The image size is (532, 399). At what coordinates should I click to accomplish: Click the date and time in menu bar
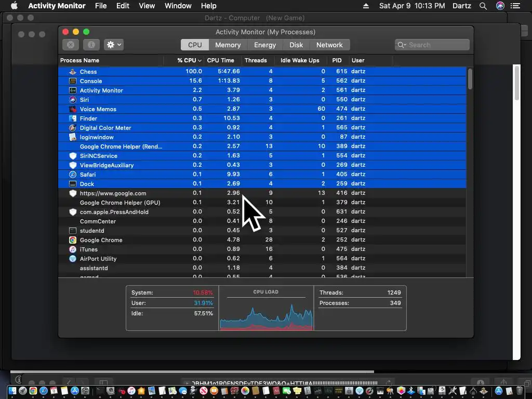(412, 6)
